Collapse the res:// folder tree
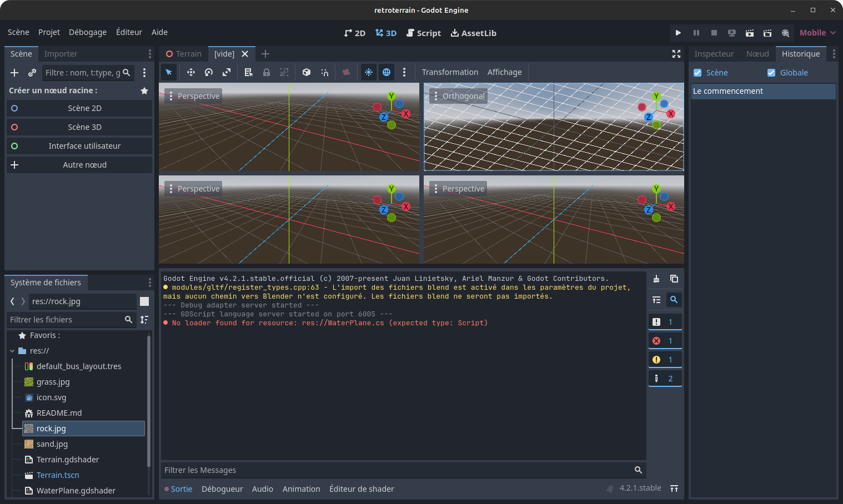The image size is (843, 504). coord(12,351)
